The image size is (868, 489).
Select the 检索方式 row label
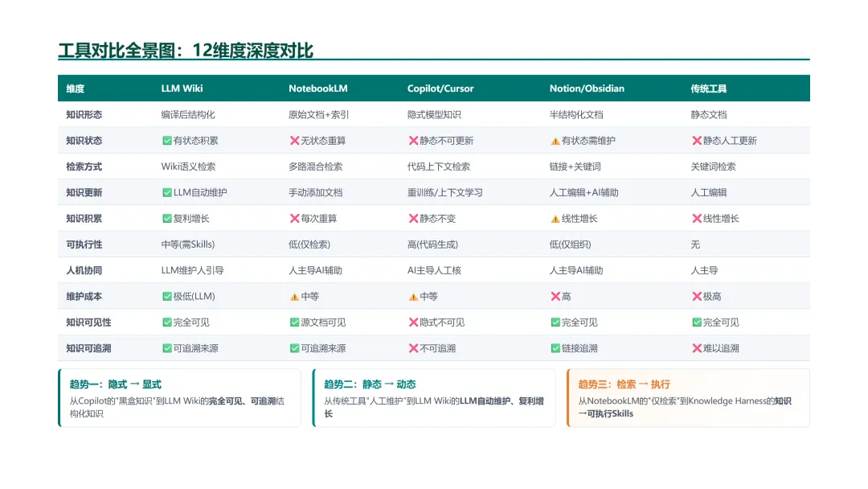point(84,166)
